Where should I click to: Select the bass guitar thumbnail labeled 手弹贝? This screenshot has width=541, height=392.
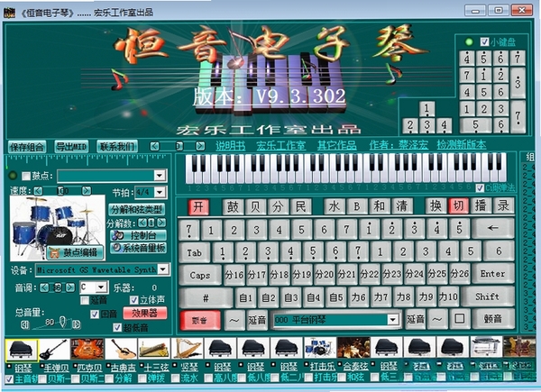point(54,348)
